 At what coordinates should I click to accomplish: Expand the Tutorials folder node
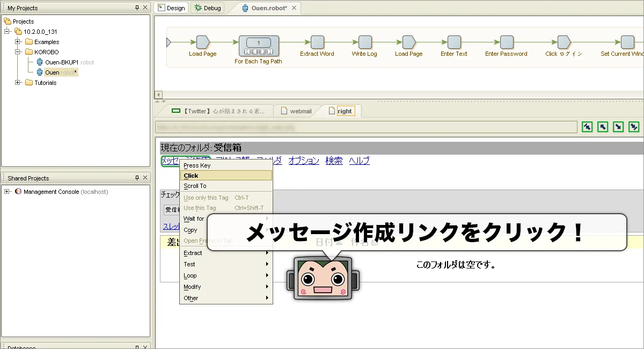click(18, 83)
